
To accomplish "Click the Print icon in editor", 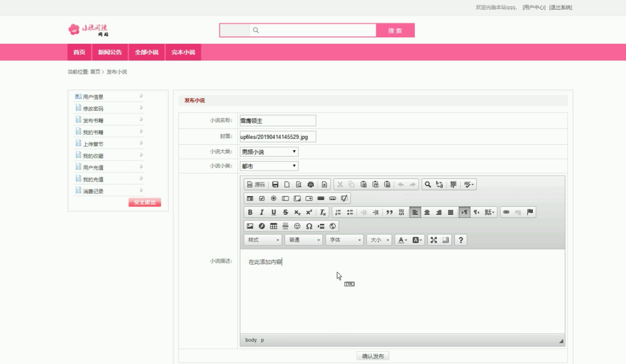I will (310, 184).
